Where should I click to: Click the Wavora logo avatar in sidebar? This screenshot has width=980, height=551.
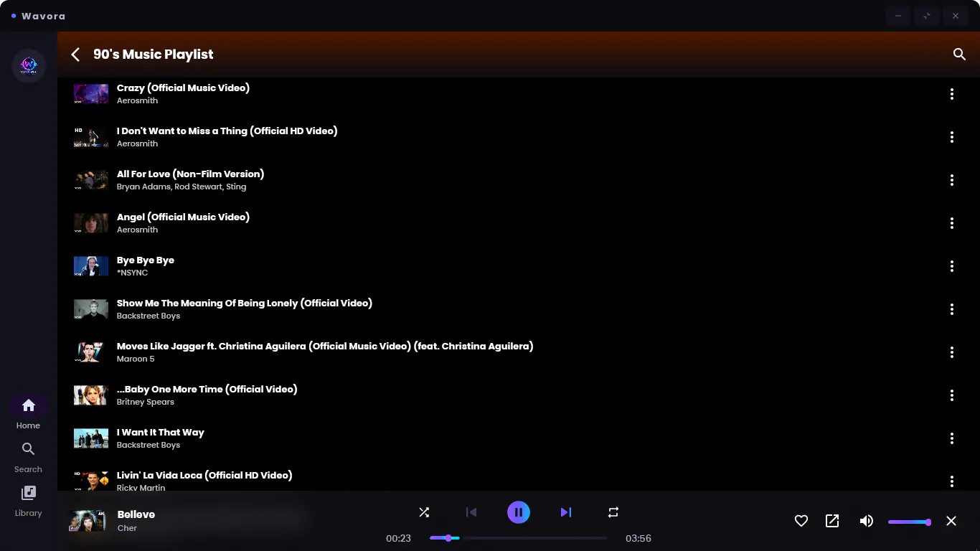(x=29, y=66)
